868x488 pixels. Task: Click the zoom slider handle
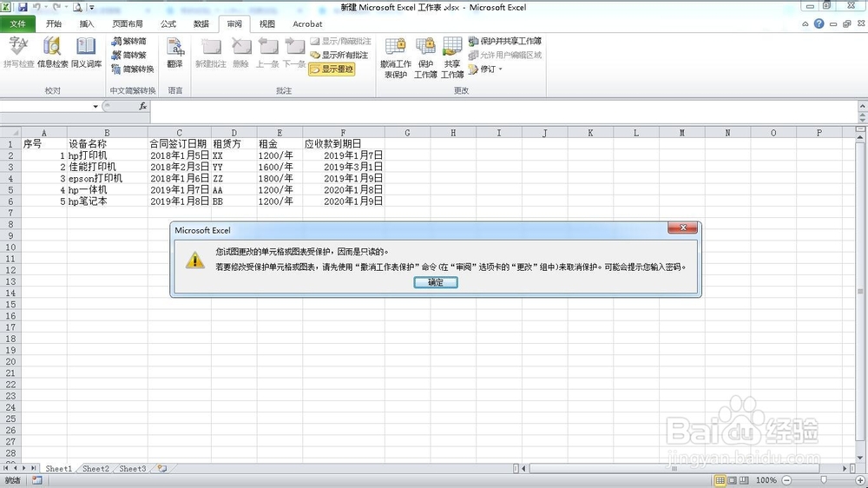[x=824, y=480]
